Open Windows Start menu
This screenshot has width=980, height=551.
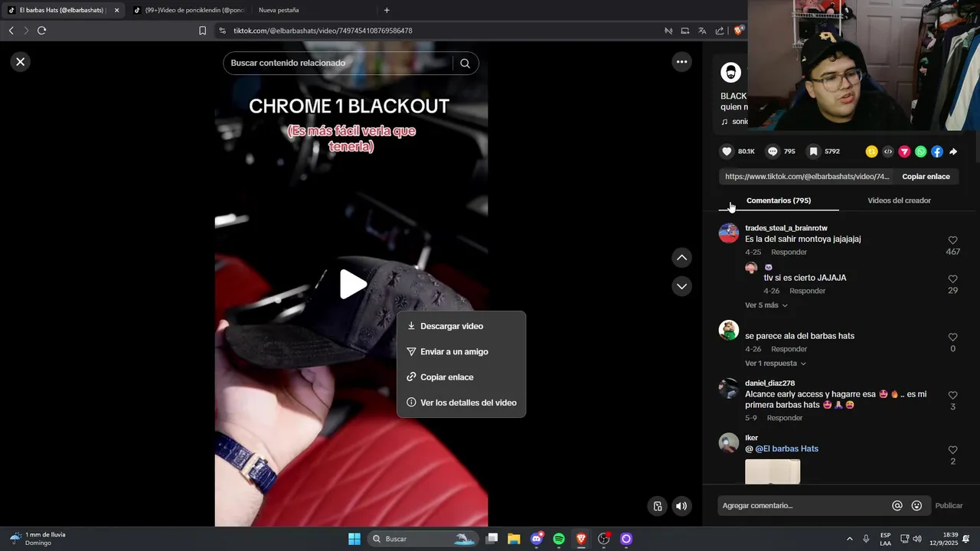[x=354, y=539]
